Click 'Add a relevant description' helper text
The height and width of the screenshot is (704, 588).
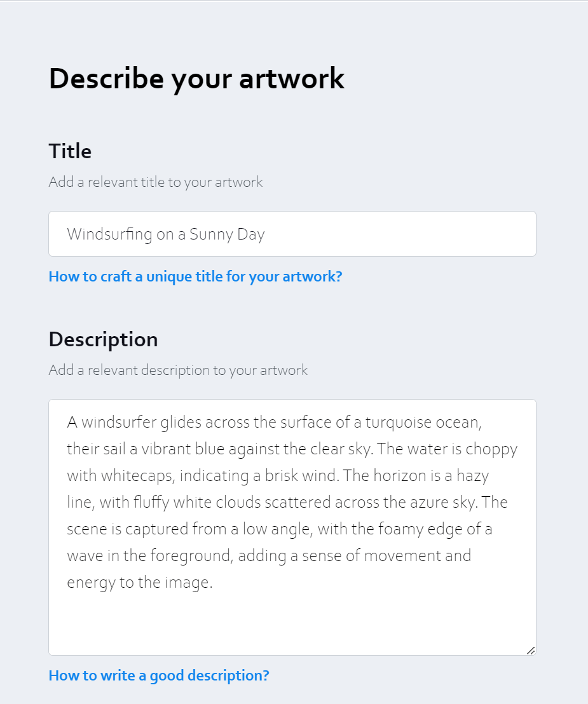click(178, 370)
